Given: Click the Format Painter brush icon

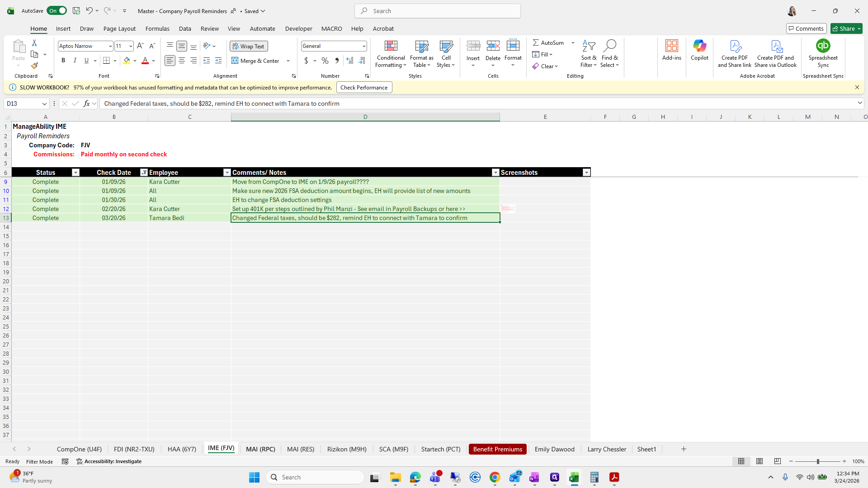Looking at the screenshot, I should (34, 66).
